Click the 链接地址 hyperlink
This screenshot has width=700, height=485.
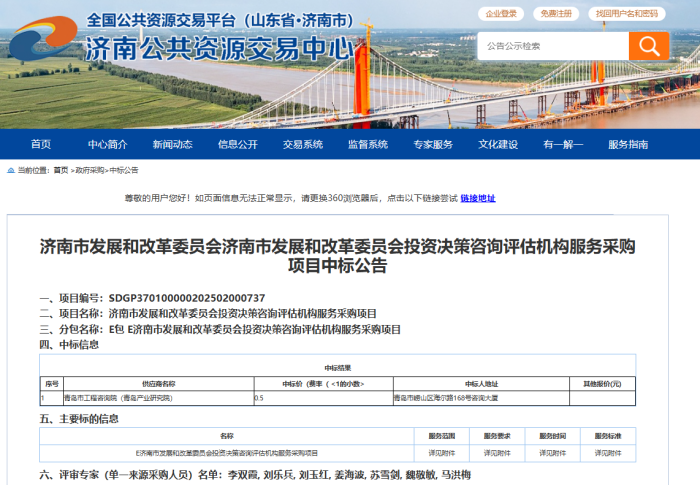(478, 198)
